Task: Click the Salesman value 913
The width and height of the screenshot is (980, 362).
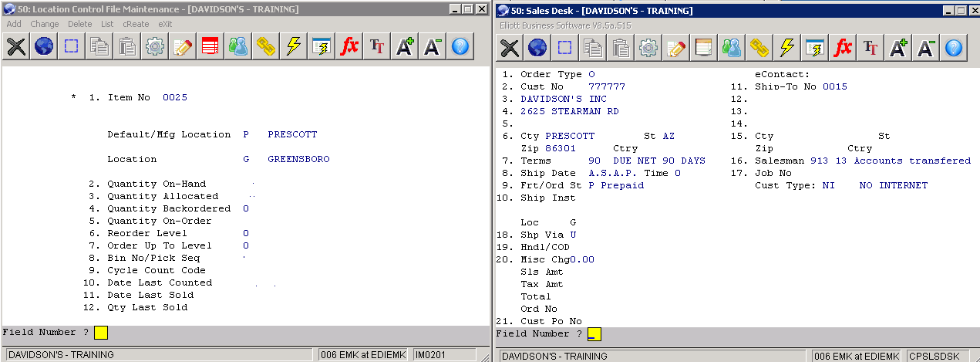Action: 820,161
